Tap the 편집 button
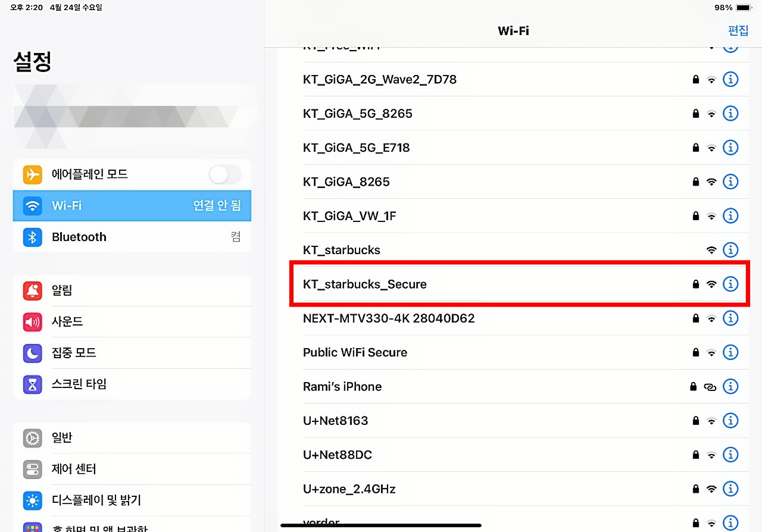 (x=738, y=30)
